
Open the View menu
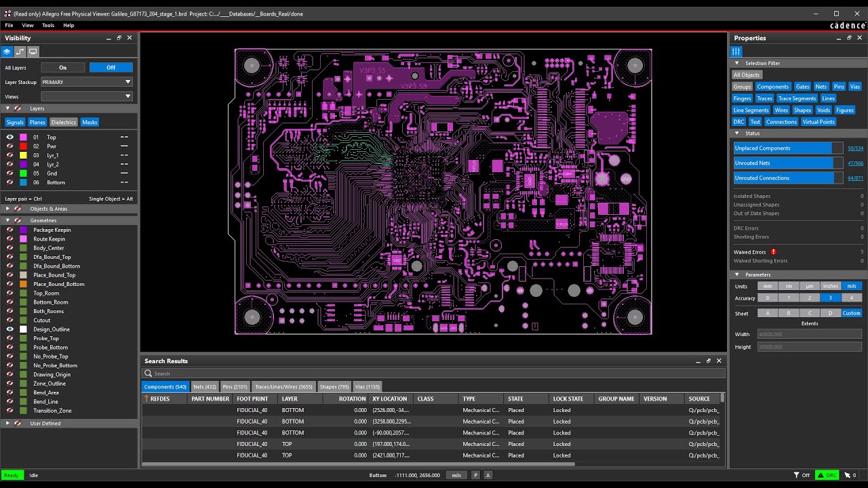click(x=28, y=25)
